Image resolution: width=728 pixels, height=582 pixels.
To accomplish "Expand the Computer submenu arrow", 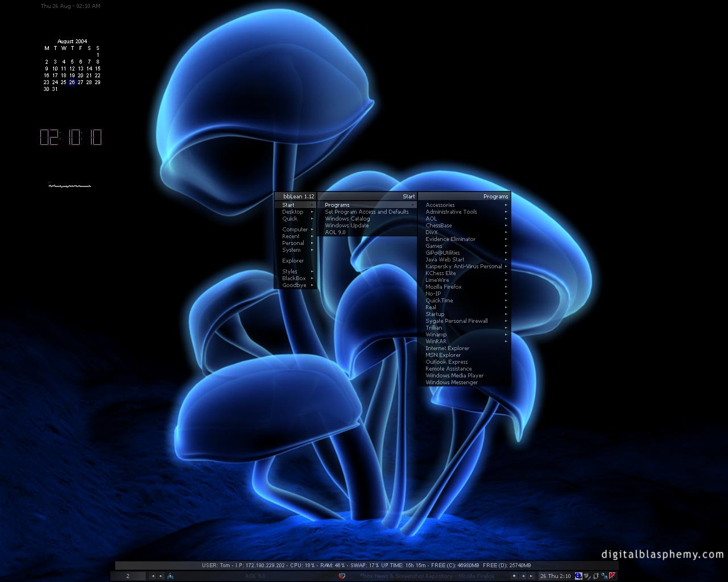I will point(312,230).
